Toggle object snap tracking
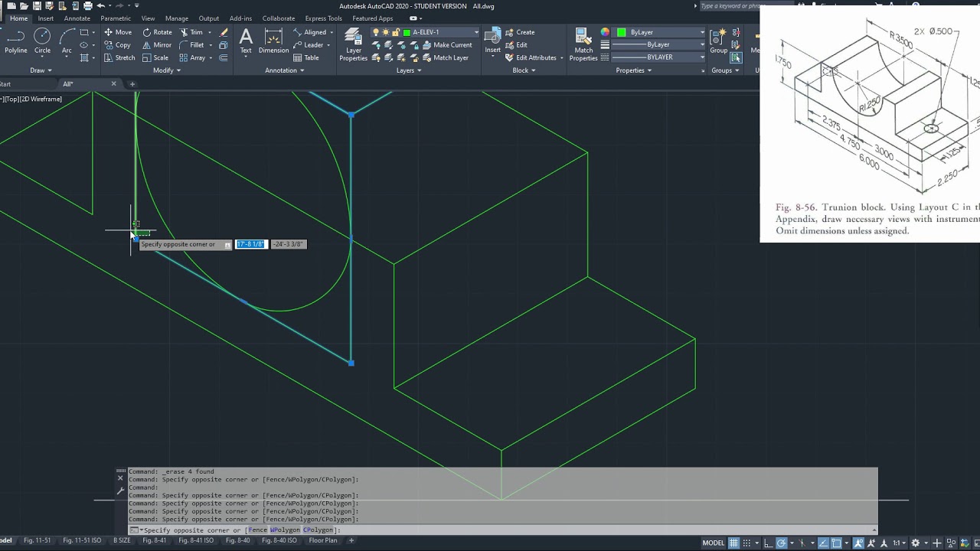Screen dimensions: 980x551 [x=824, y=543]
